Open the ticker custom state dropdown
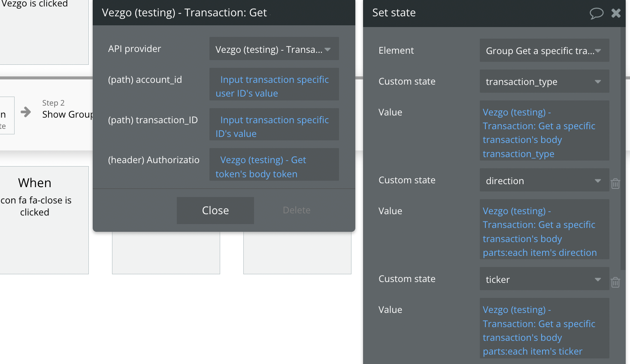630x364 pixels. (x=544, y=279)
